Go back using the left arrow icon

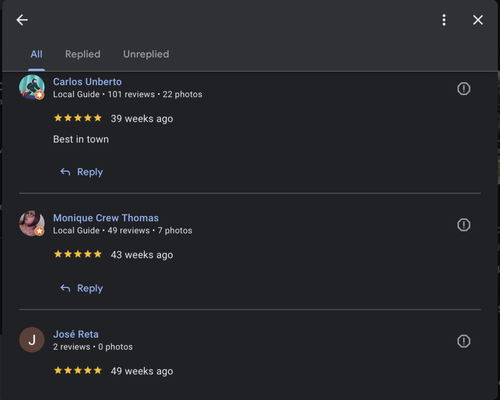pyautogui.click(x=22, y=20)
